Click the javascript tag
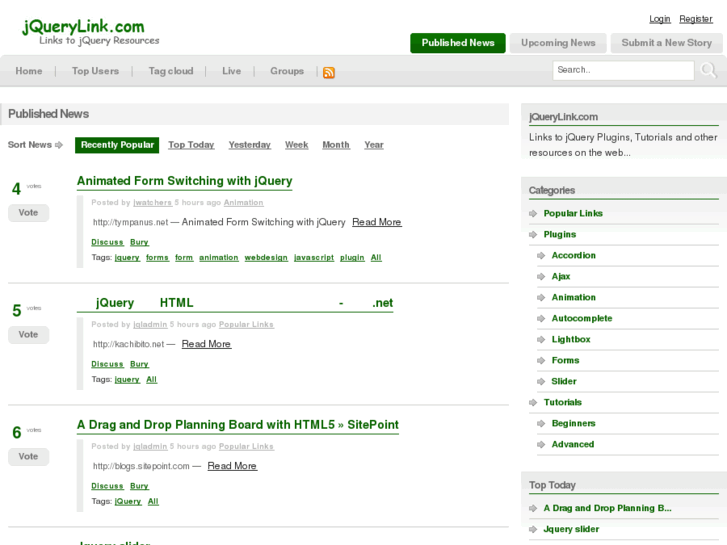The width and height of the screenshot is (727, 545). (314, 257)
